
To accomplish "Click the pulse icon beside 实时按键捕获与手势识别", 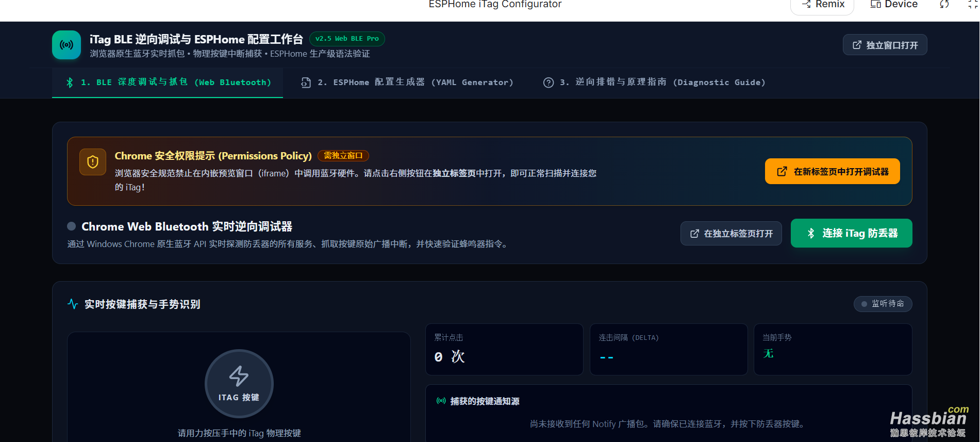I will coord(73,304).
